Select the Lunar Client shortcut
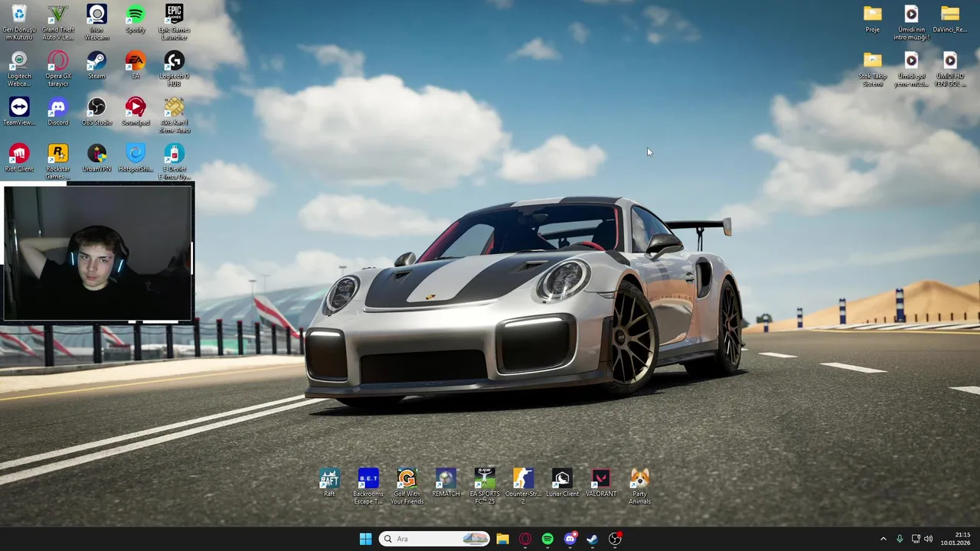980x551 pixels. point(562,483)
